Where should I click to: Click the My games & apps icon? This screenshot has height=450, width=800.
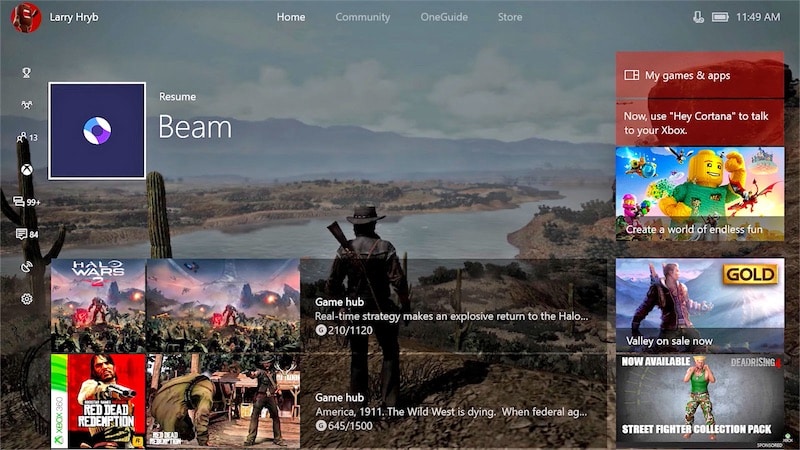(632, 75)
